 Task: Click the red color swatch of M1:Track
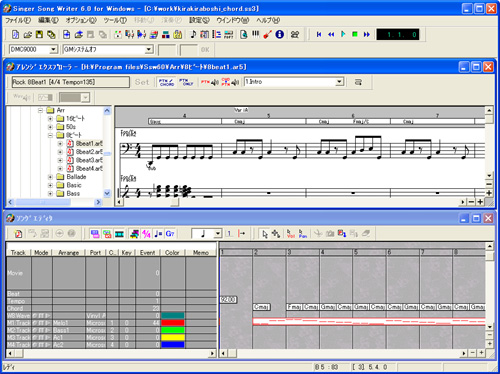coord(173,323)
